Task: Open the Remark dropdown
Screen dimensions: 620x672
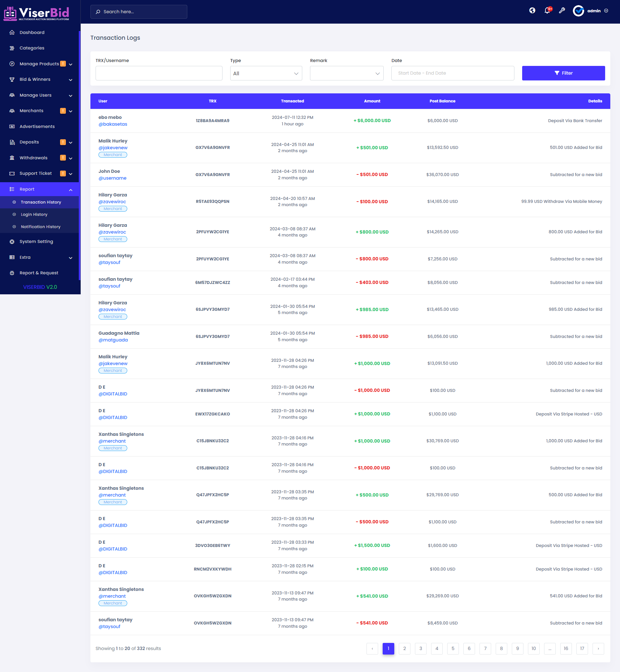Action: pos(346,73)
